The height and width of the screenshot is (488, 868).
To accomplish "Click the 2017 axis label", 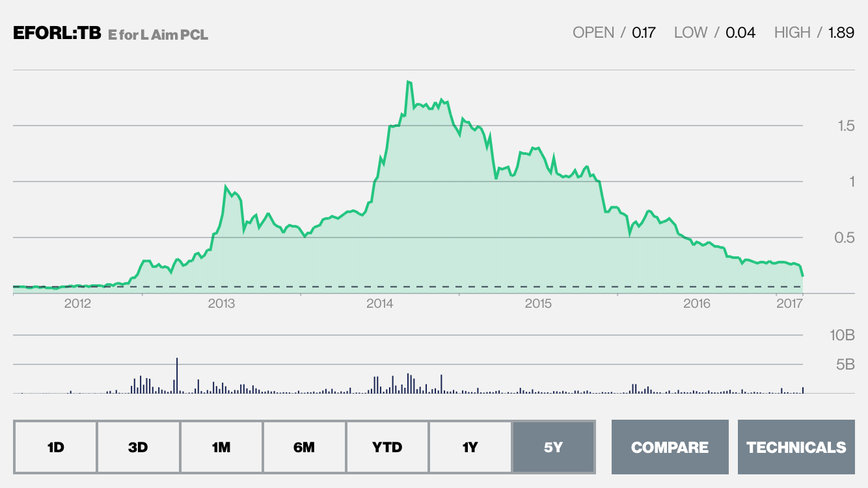I will 791,304.
